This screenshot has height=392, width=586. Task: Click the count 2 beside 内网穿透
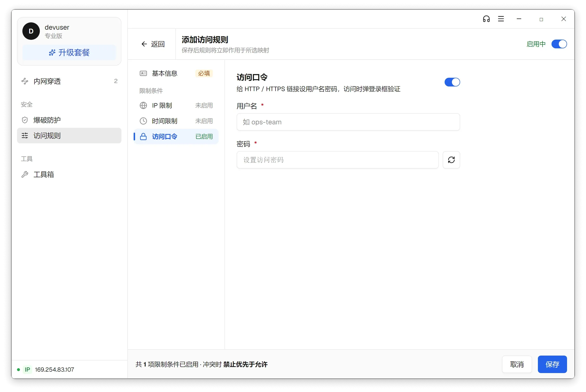(116, 81)
